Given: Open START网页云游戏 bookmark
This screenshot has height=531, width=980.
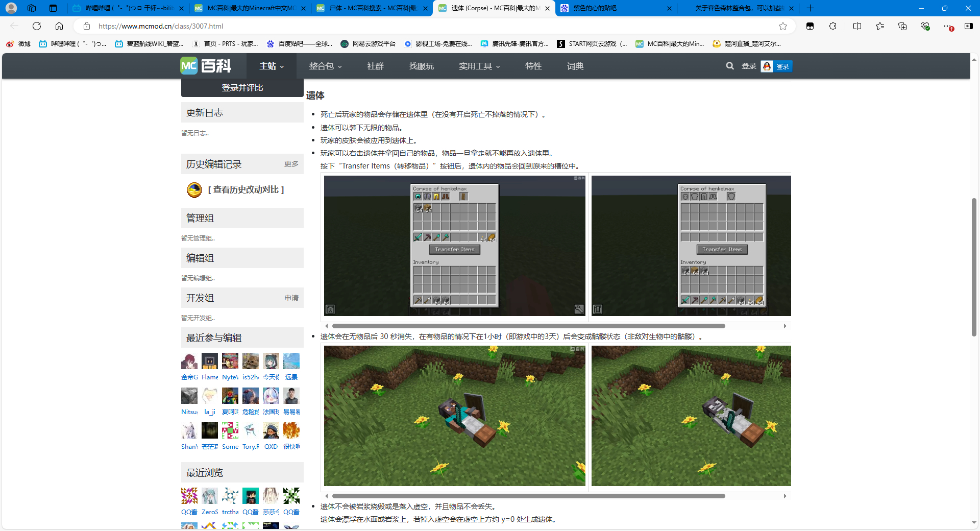Looking at the screenshot, I should pos(592,44).
